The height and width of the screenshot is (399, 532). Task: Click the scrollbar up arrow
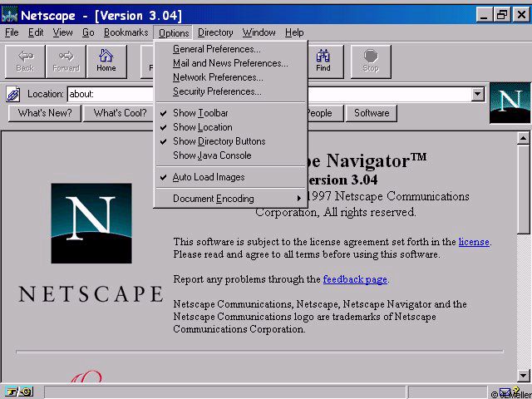point(523,139)
